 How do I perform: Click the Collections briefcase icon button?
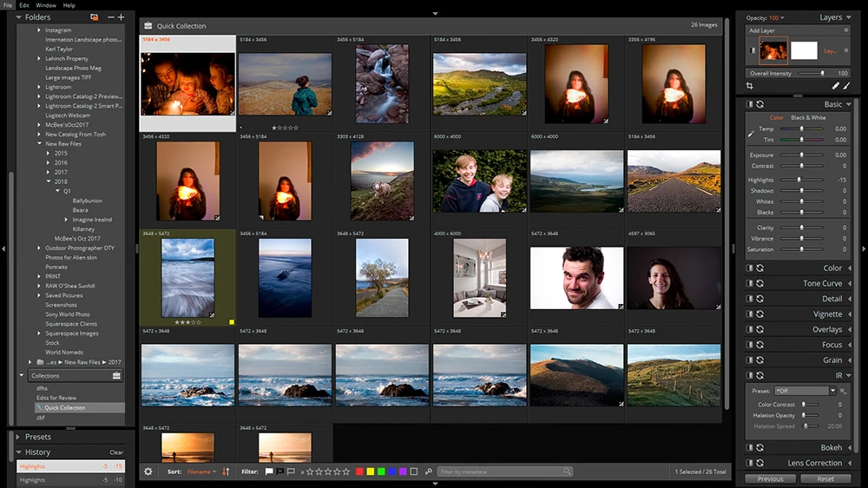[116, 376]
